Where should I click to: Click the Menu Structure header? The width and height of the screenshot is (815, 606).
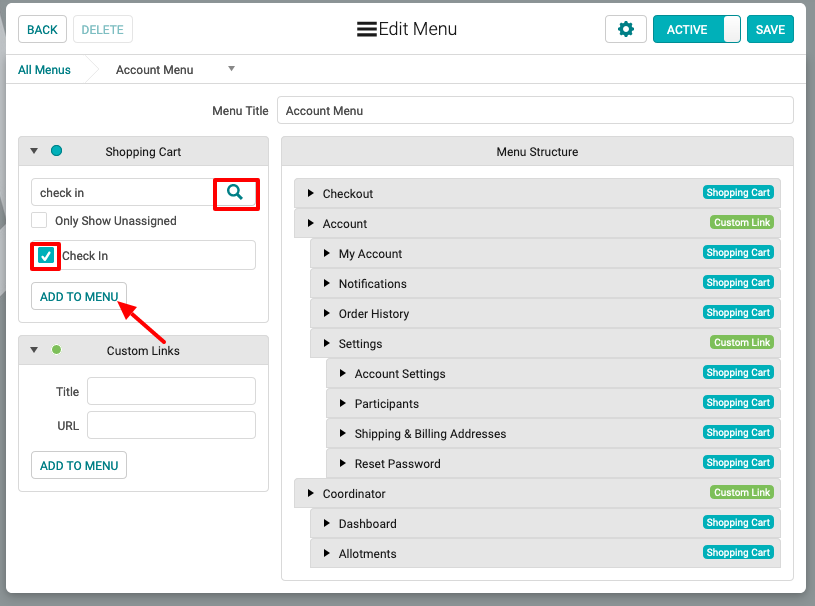pyautogui.click(x=537, y=151)
